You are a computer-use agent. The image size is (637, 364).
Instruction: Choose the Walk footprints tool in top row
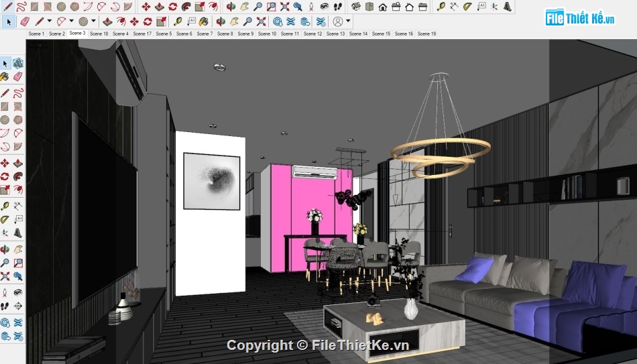(x=337, y=7)
